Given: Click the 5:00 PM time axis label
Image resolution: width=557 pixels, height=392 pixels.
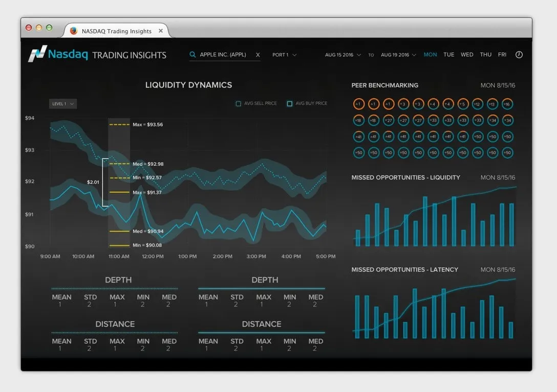Looking at the screenshot, I should [x=326, y=256].
